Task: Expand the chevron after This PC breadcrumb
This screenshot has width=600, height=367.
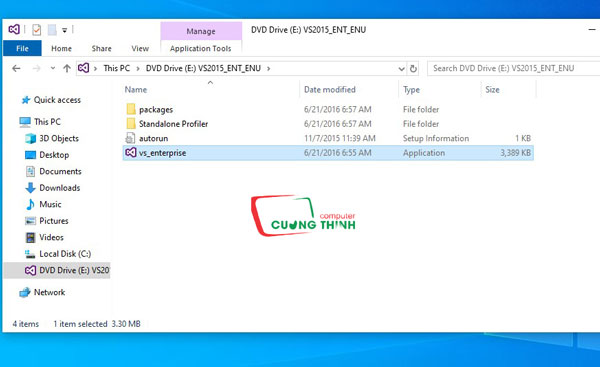Action: pyautogui.click(x=138, y=69)
